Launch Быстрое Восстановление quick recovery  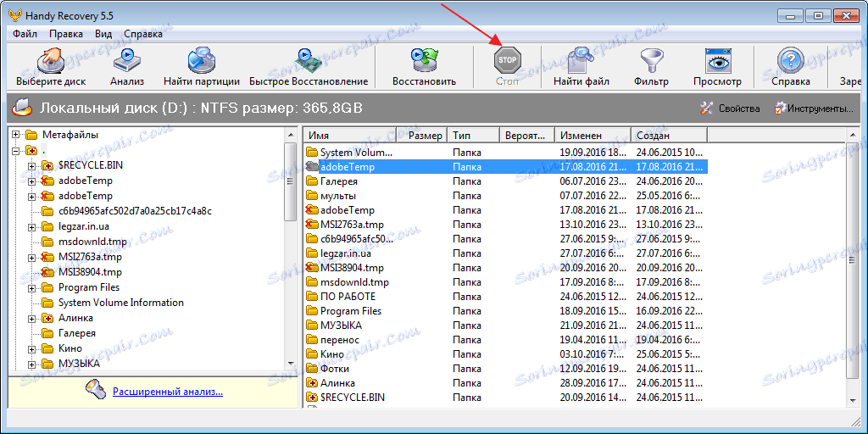[309, 61]
